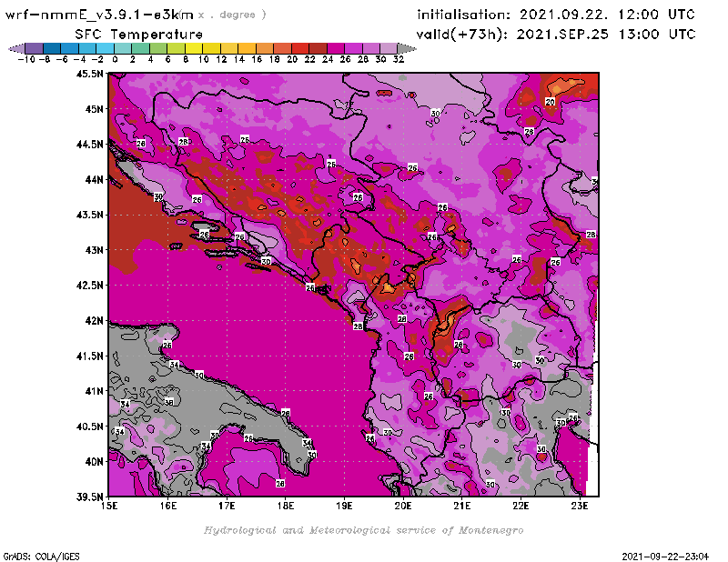The height and width of the screenshot is (562, 728).
Task: Click the '21E' longitude axis label
Action: 462,506
